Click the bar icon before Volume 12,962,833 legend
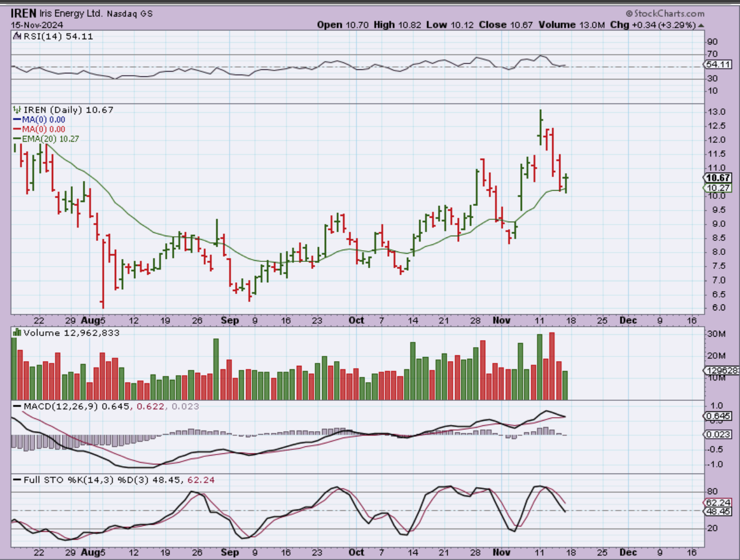 coord(17,332)
